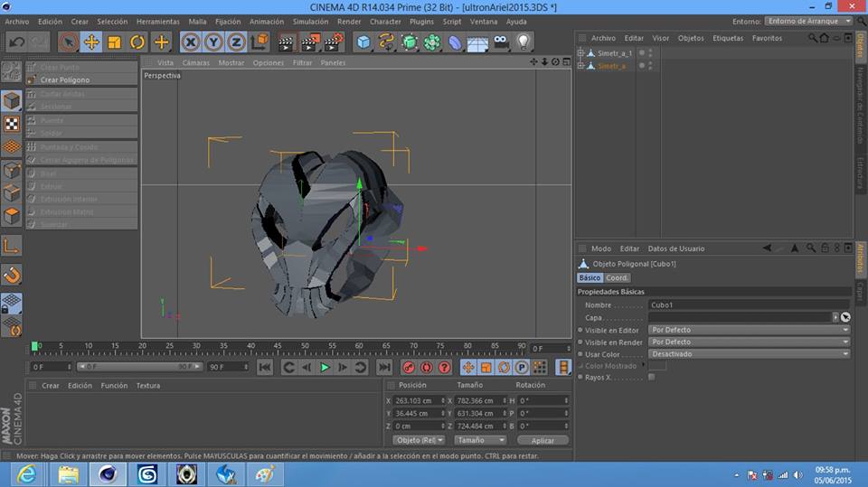Add a cube primitive object
This screenshot has width=868, height=487.
coord(363,42)
